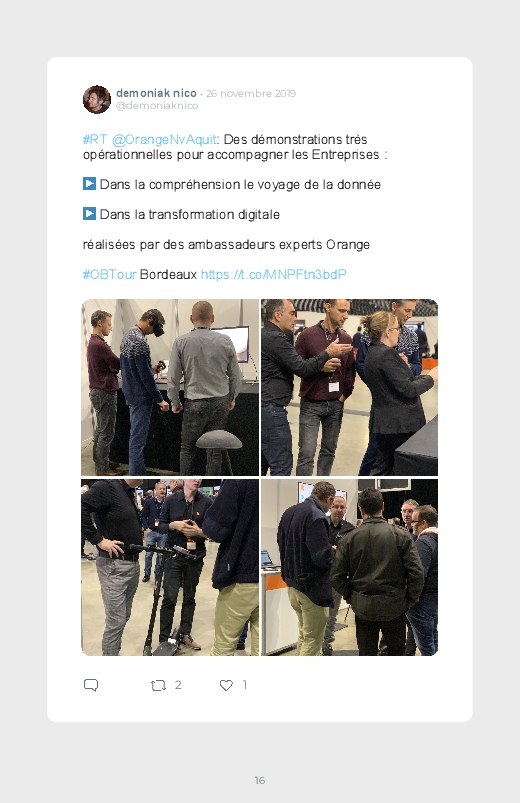Open the t.co/MNPFtn3bdP link

[274, 274]
